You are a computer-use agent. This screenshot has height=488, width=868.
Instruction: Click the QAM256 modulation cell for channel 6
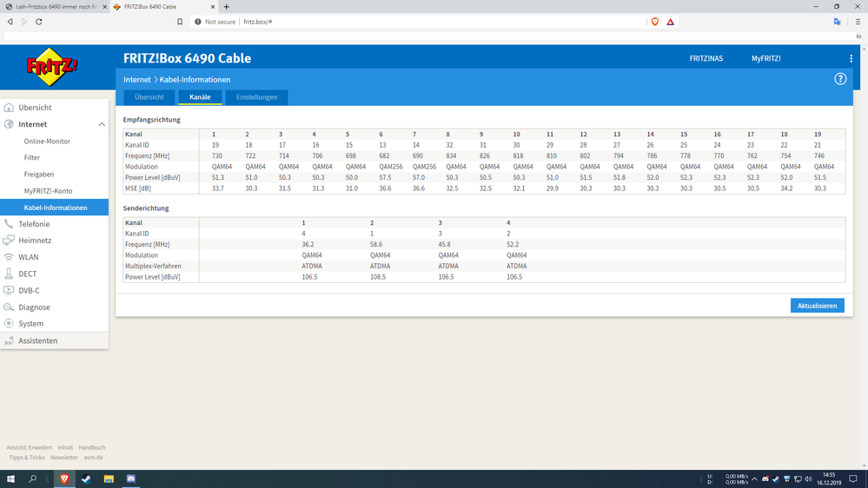tap(391, 167)
